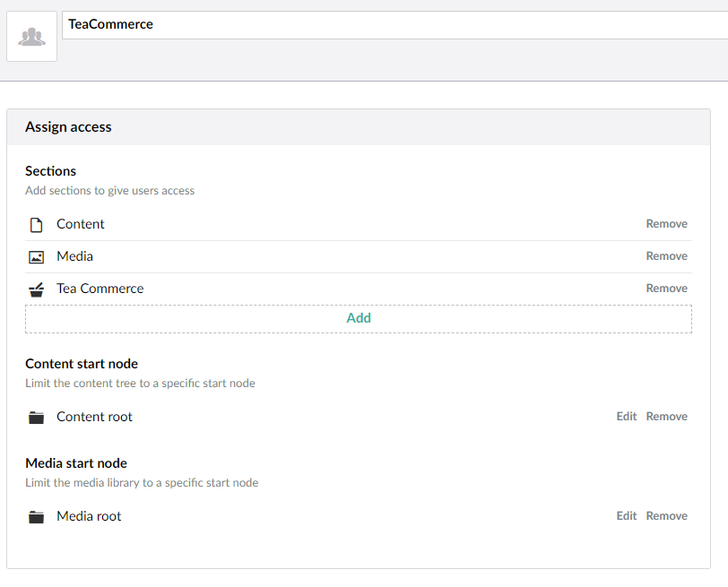Click the Media root folder icon
This screenshot has width=728, height=587.
pyautogui.click(x=36, y=516)
